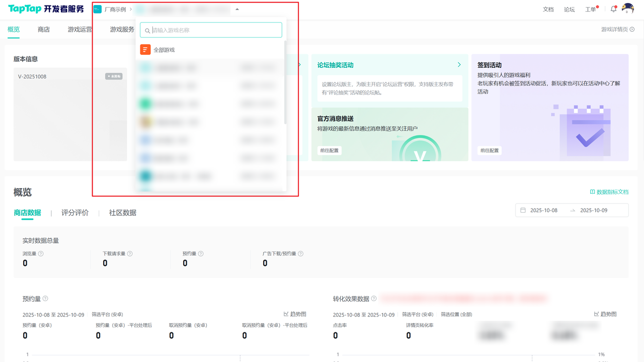The width and height of the screenshot is (644, 362).
Task: Click the 全部游戏 orange list icon
Action: pyautogui.click(x=145, y=50)
